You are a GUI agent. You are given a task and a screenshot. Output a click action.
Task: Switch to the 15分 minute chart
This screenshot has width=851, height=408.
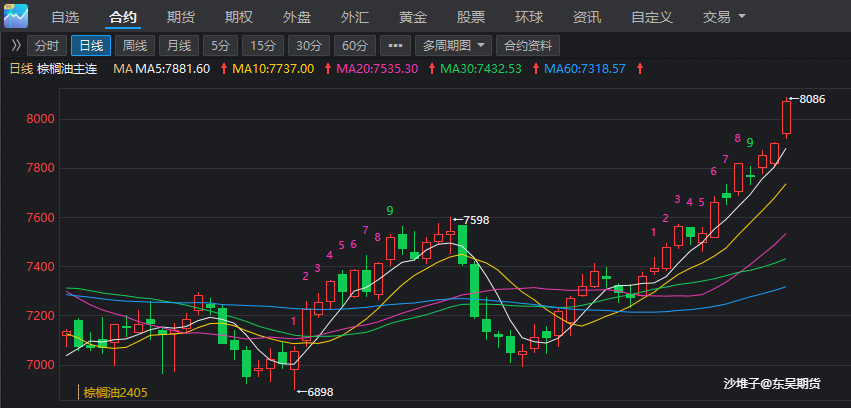[263, 46]
